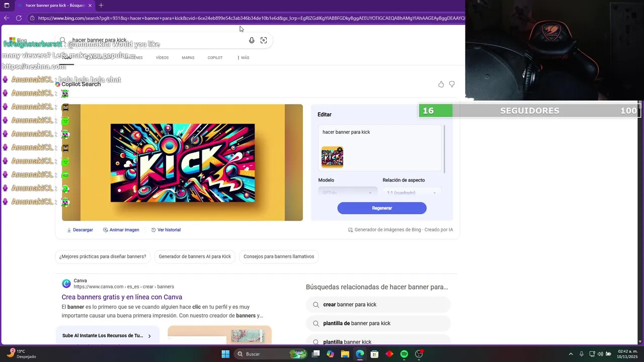The height and width of the screenshot is (362, 644).
Task: Go back with the browser back arrow
Action: coord(7,18)
